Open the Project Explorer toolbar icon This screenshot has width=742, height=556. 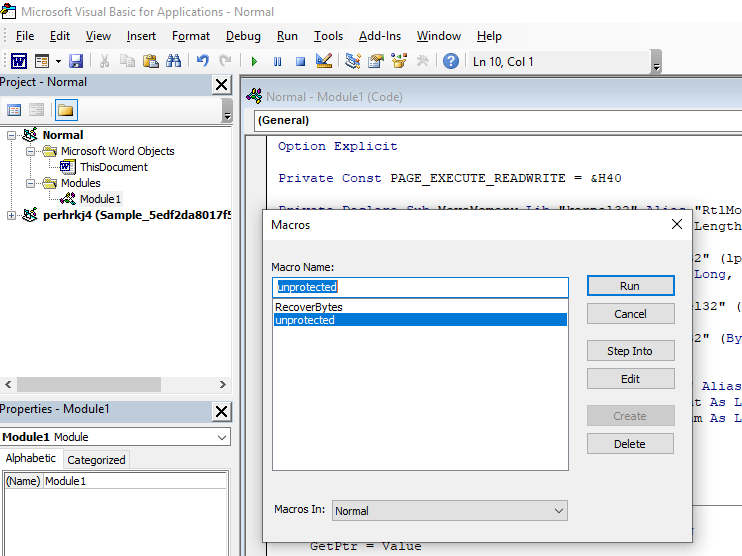pyautogui.click(x=353, y=61)
